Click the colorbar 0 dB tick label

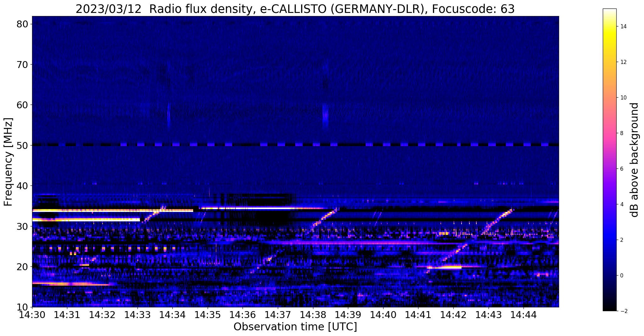[621, 276]
